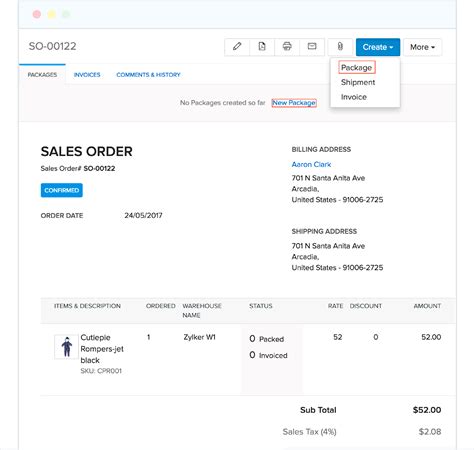Click the New Package link
Image resolution: width=474 pixels, height=450 pixels.
click(294, 103)
